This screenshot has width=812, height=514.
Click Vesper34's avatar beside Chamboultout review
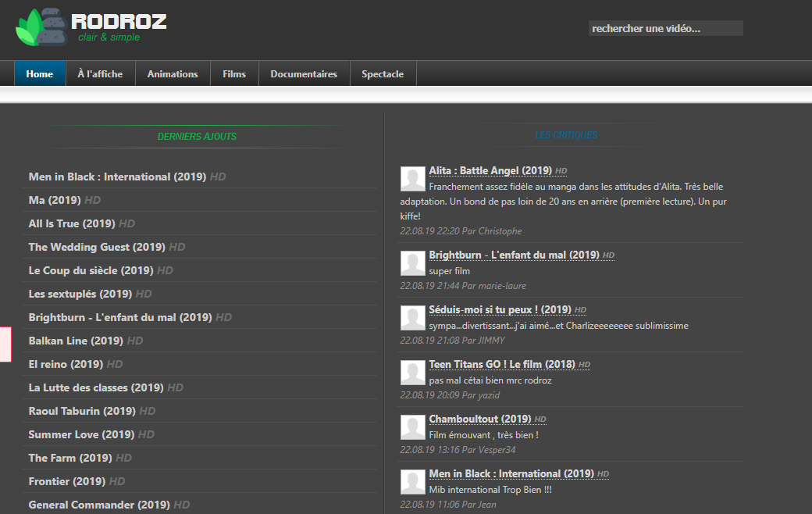click(x=413, y=427)
